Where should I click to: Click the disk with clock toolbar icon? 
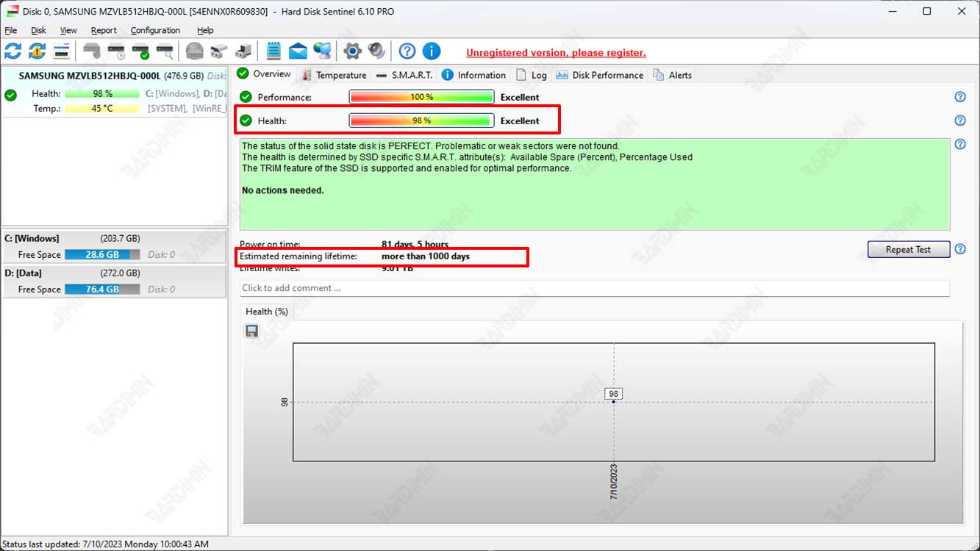click(x=116, y=51)
